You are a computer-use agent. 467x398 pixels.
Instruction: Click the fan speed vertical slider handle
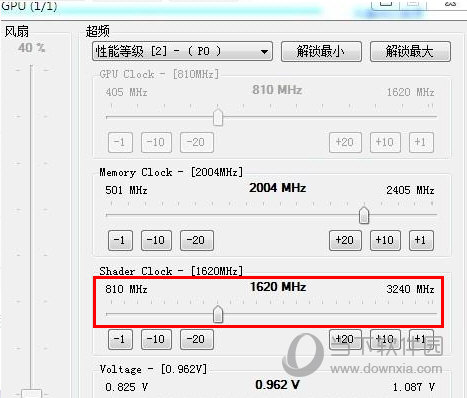pos(31,393)
